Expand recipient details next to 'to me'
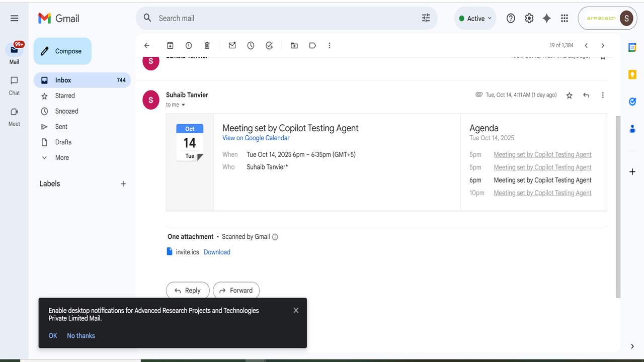The height and width of the screenshot is (362, 644). pyautogui.click(x=183, y=105)
